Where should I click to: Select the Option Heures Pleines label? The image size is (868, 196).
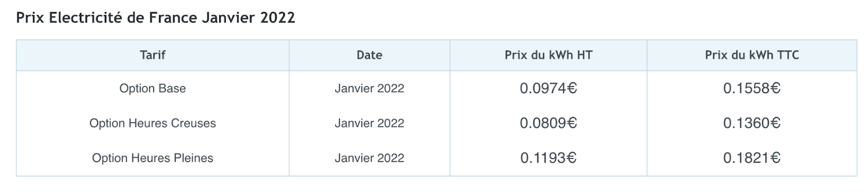152,158
